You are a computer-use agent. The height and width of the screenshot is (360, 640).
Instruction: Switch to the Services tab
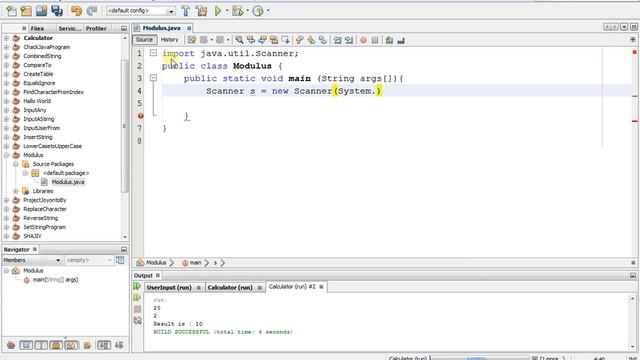69,28
